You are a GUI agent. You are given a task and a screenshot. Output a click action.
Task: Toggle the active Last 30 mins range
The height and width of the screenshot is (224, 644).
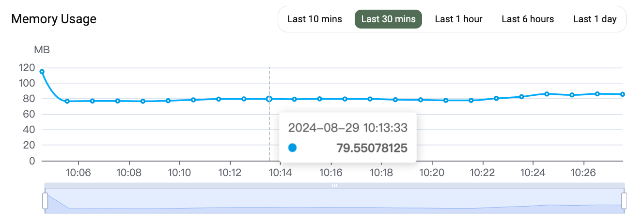click(388, 19)
